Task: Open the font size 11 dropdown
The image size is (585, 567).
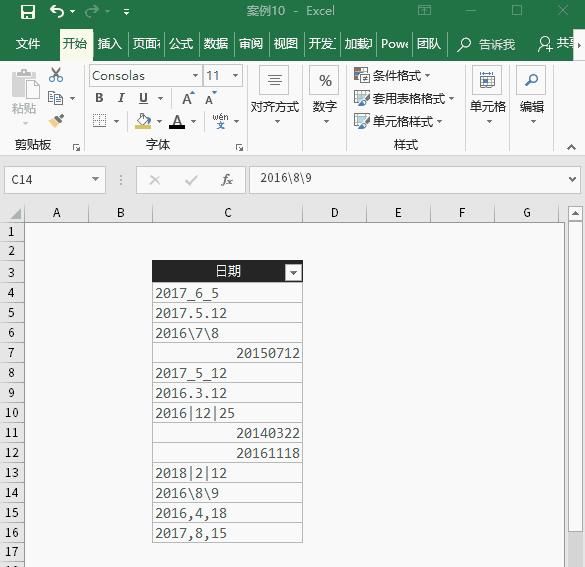Action: pos(235,76)
